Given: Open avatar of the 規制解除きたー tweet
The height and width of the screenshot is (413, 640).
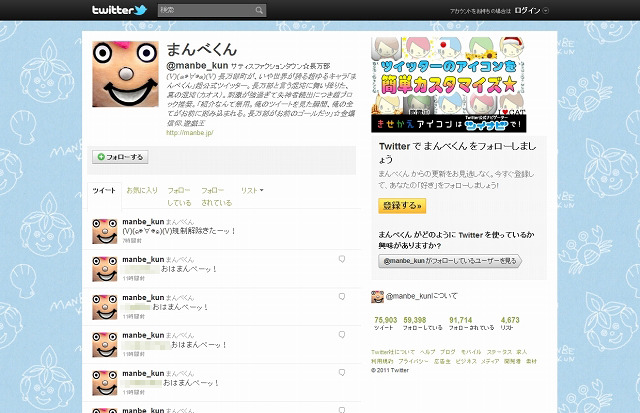Looking at the screenshot, I should 104,231.
